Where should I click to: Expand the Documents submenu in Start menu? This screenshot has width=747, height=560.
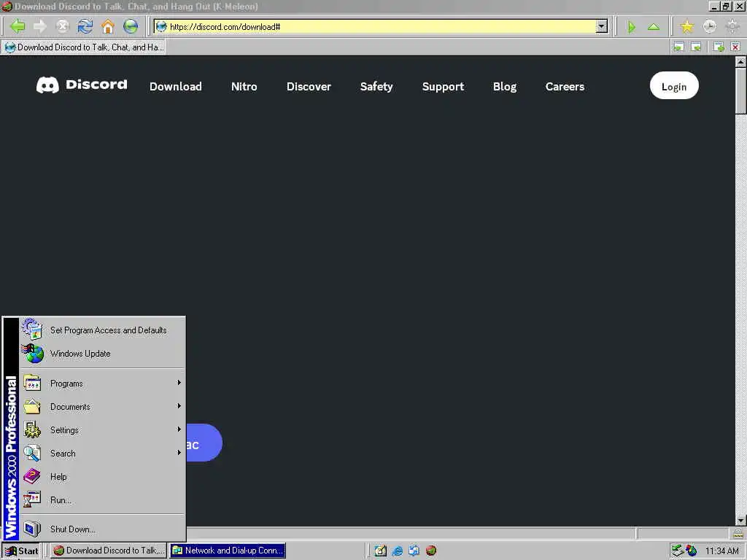(x=102, y=407)
